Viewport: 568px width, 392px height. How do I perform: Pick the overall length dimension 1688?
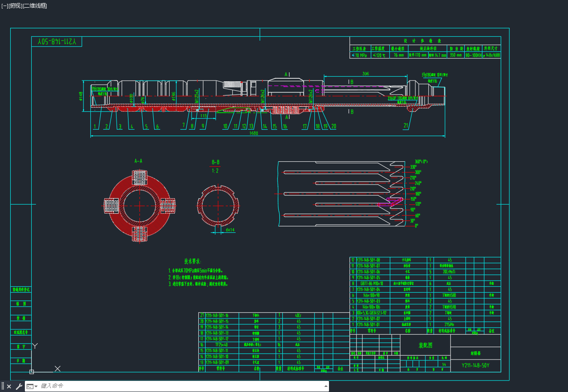[x=253, y=133]
